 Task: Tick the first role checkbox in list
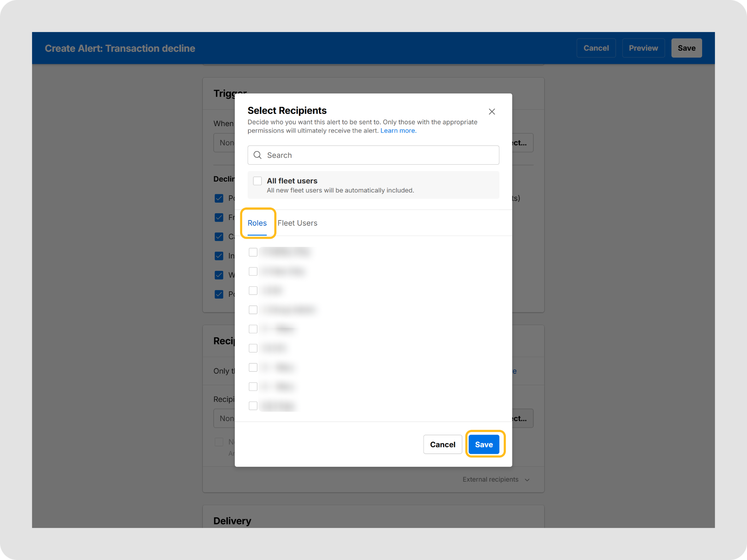[253, 252]
